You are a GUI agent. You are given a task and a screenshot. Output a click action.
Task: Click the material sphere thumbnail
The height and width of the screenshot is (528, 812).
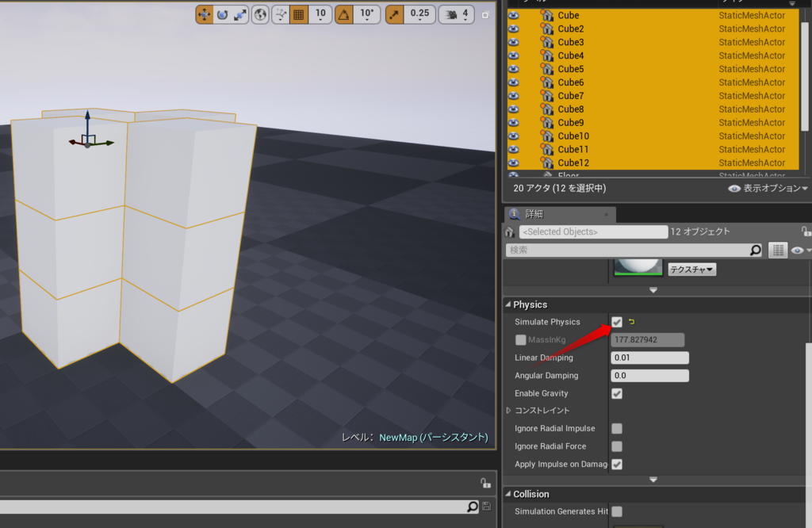click(x=638, y=268)
